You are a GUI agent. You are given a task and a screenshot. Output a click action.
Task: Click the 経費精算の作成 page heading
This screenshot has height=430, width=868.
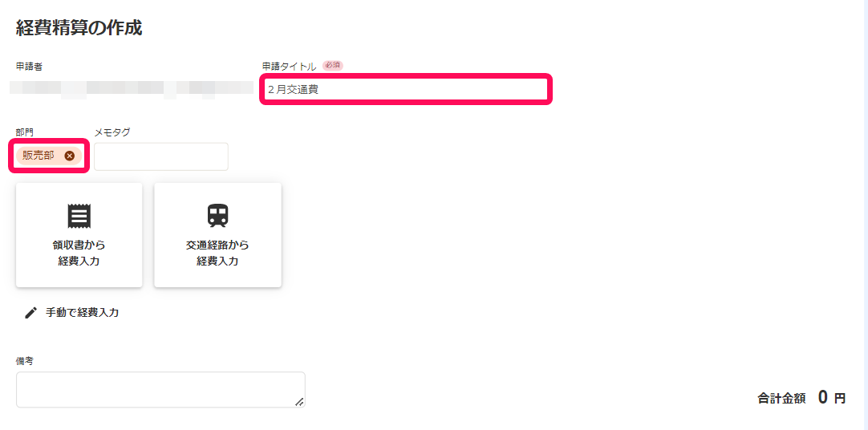click(x=79, y=27)
